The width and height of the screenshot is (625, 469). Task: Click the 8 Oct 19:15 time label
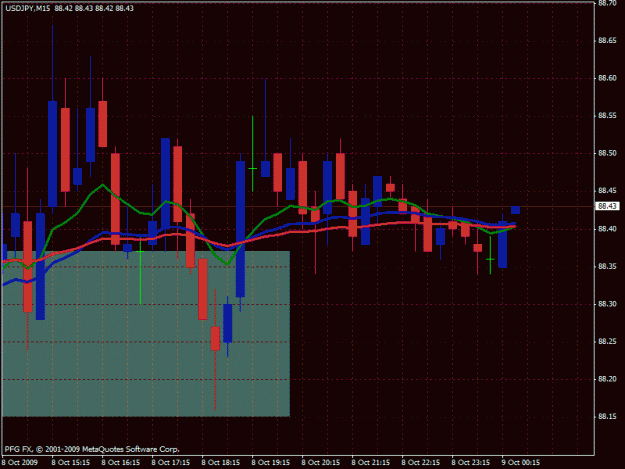click(271, 463)
